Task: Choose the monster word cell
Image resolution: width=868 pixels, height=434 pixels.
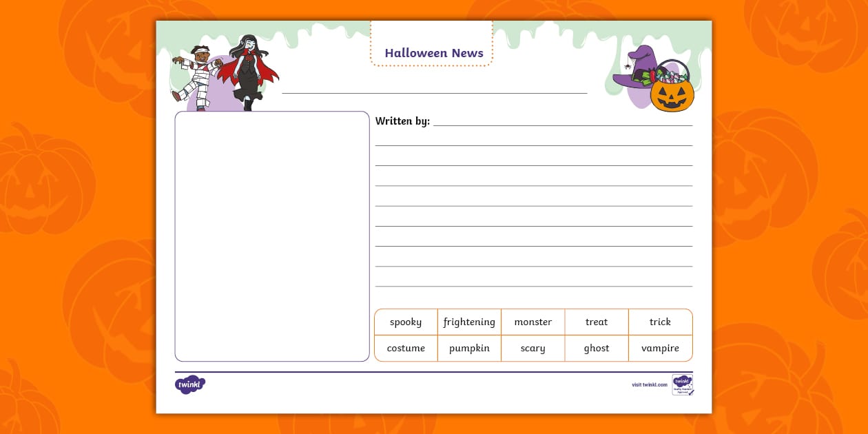Action: [533, 322]
